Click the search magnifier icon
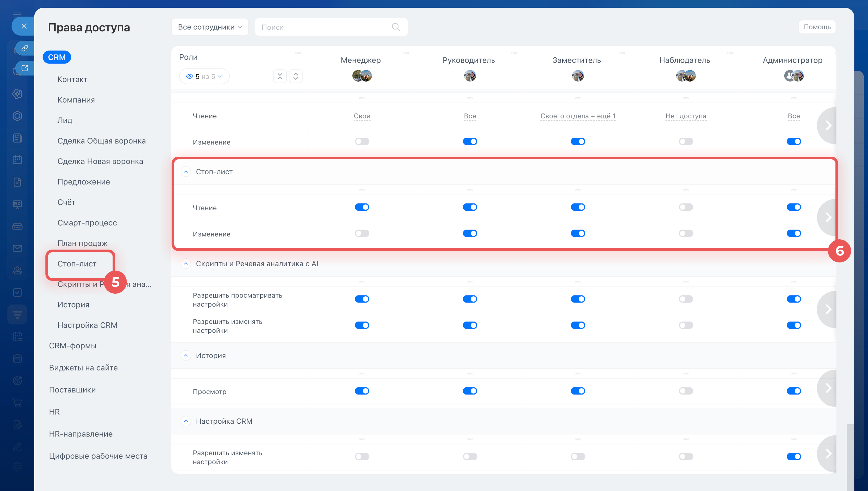 tap(396, 27)
